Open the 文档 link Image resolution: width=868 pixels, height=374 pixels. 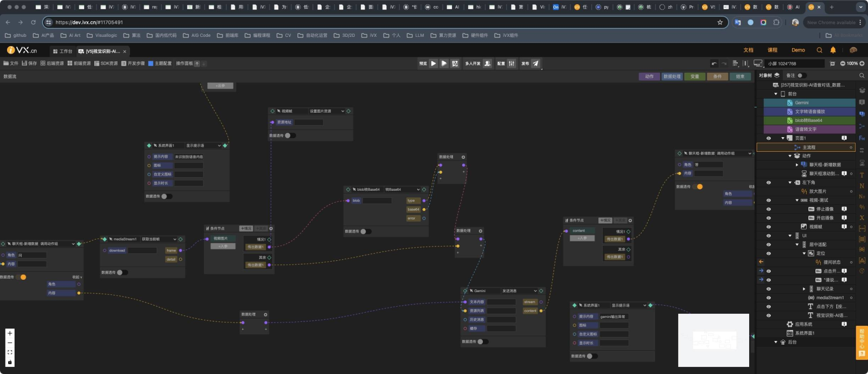click(749, 50)
